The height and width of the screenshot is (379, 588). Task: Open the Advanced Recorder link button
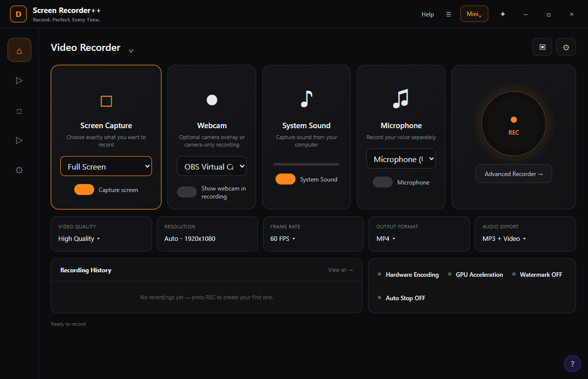pyautogui.click(x=513, y=174)
